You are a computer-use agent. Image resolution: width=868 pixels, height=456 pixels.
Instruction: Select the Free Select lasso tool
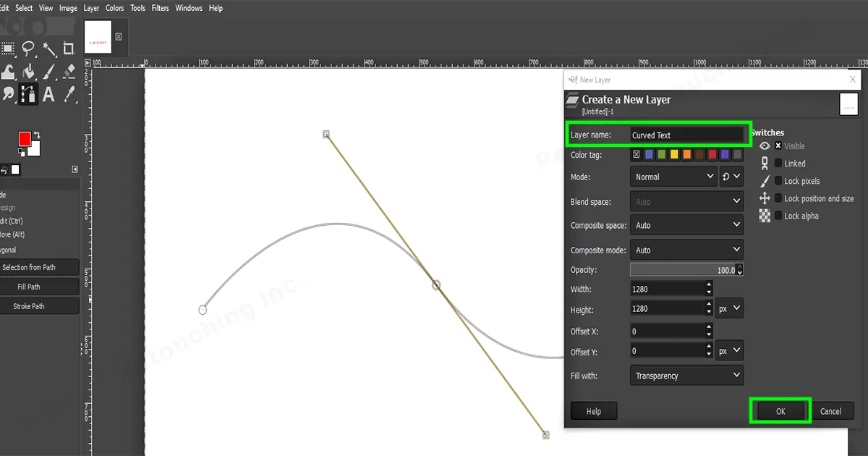click(x=28, y=48)
